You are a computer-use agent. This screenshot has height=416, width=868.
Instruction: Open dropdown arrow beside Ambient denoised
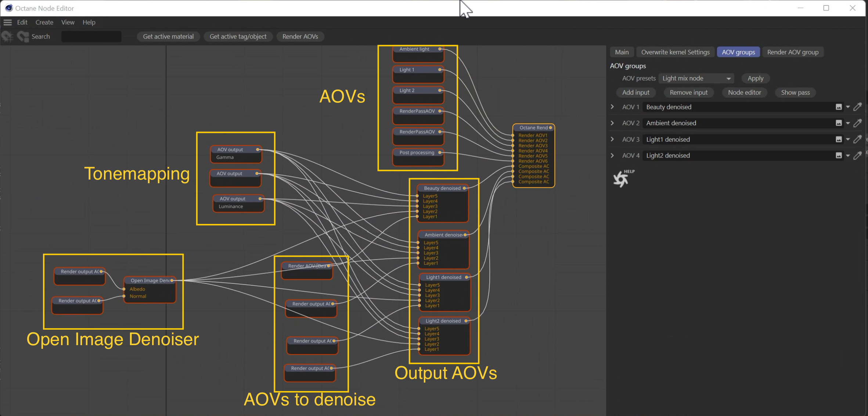point(848,123)
